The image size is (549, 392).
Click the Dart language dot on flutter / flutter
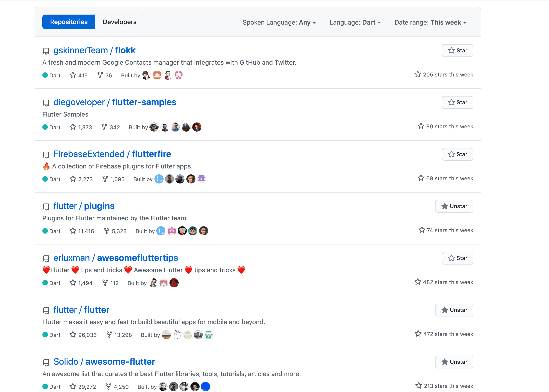[45, 335]
